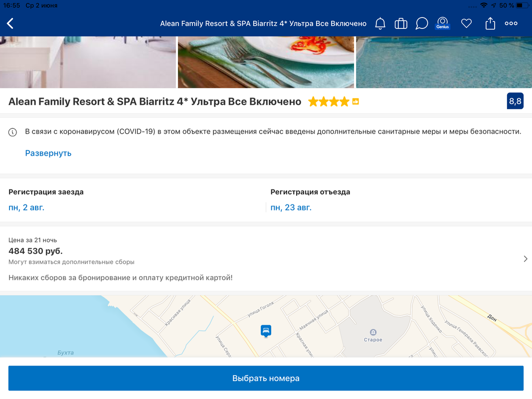
Task: Tap the COVID-19 info circle icon
Action: (x=12, y=132)
